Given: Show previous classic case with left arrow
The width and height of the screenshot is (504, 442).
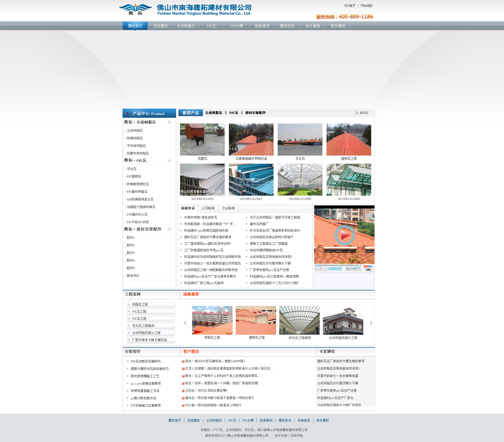Looking at the screenshot, I should (x=185, y=323).
